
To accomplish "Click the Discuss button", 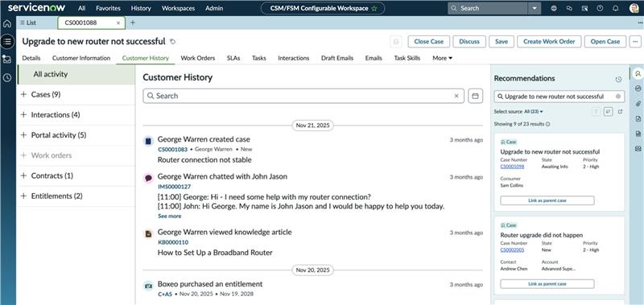I will 469,42.
